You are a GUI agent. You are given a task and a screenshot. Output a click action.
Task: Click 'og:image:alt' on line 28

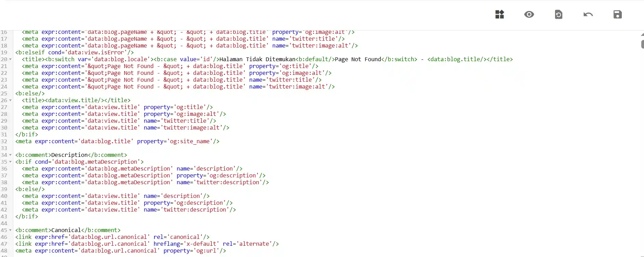pos(196,114)
